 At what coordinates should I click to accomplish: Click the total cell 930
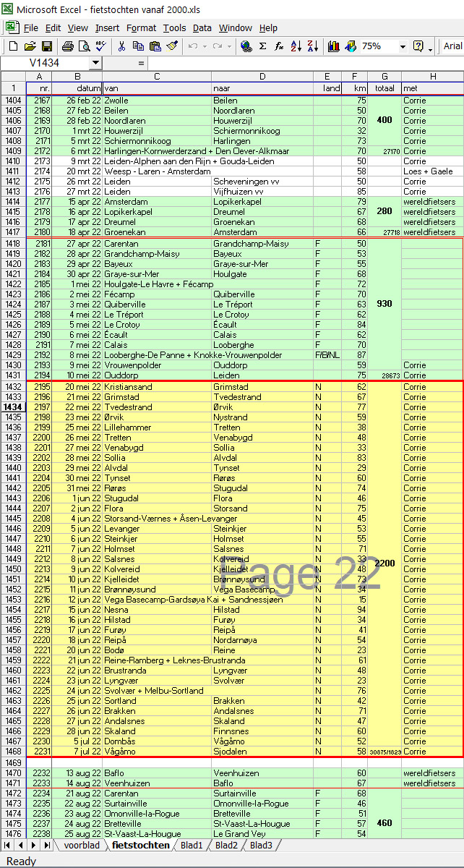pyautogui.click(x=384, y=304)
